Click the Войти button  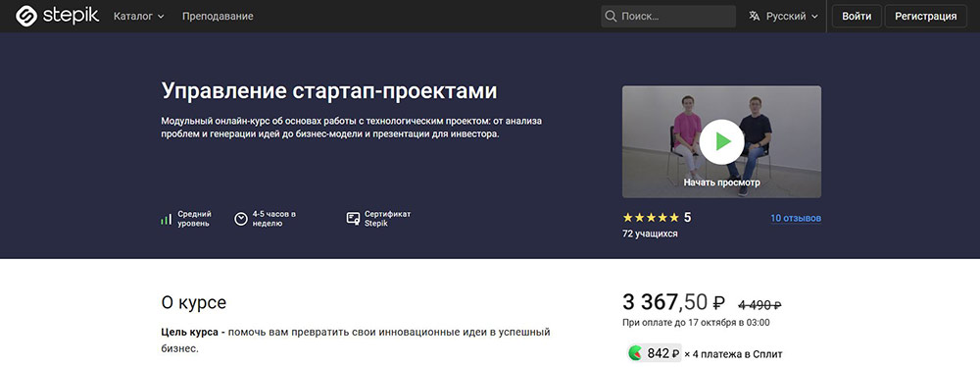857,17
